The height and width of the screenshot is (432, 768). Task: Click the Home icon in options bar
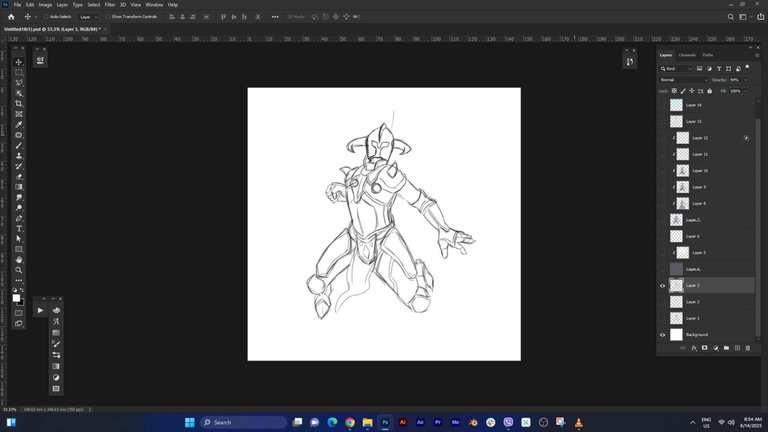click(x=11, y=17)
